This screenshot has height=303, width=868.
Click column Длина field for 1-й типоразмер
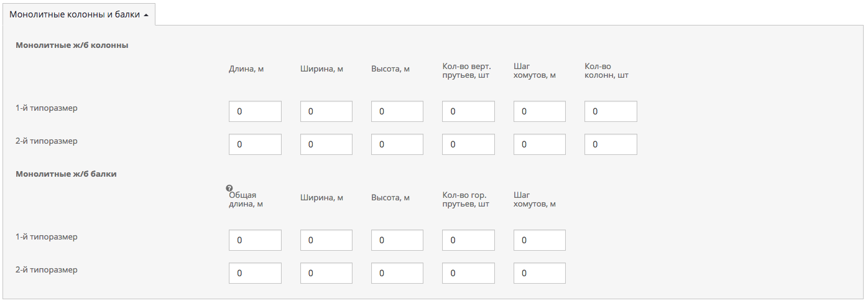pyautogui.click(x=255, y=111)
